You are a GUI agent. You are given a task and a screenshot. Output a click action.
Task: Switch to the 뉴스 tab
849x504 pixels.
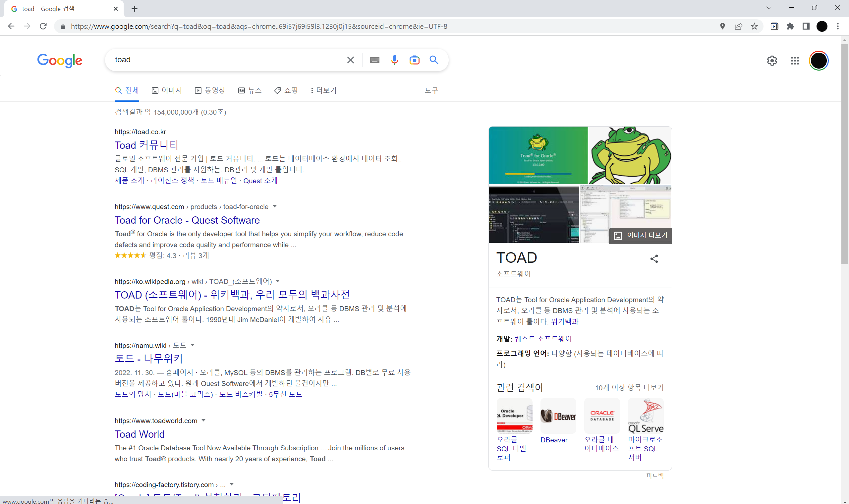[250, 90]
